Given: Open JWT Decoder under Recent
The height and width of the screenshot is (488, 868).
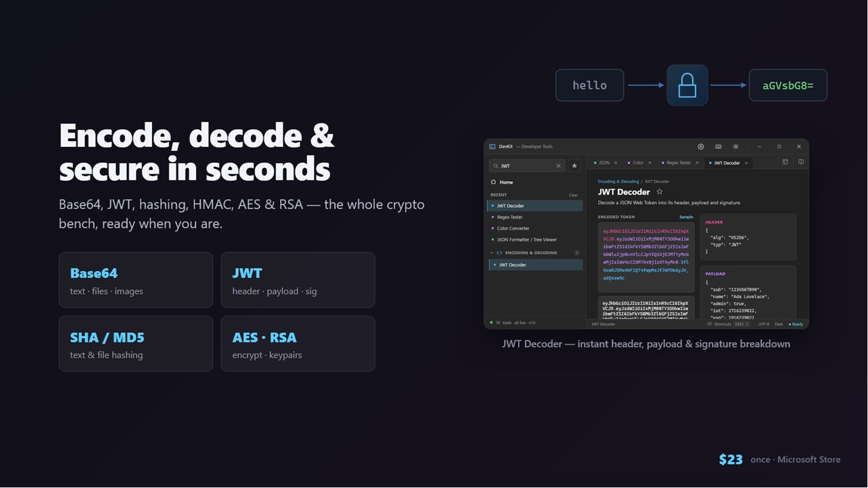Looking at the screenshot, I should pos(535,206).
